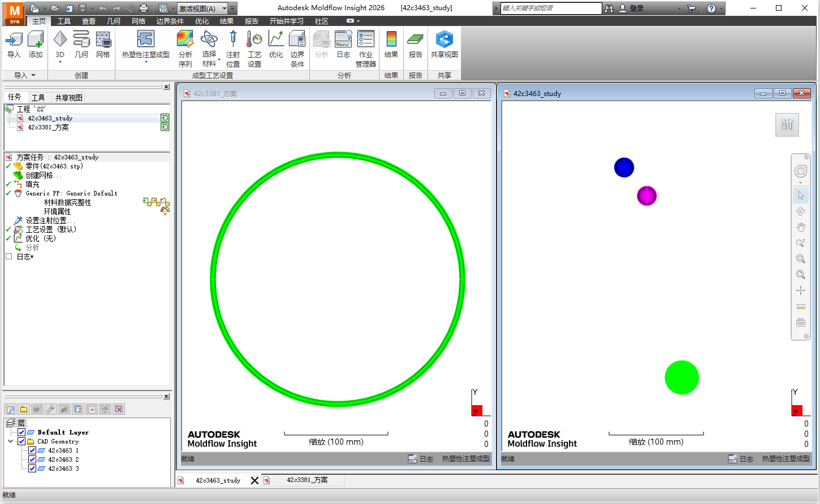The image size is (820, 504).
Task: Select the pointer tool in view navigation bar
Action: point(801,195)
